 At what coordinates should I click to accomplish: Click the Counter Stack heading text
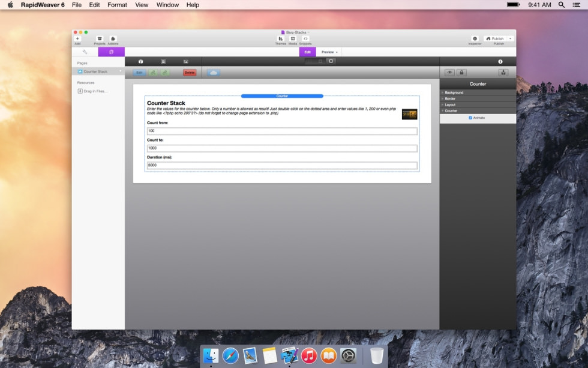[x=166, y=103]
